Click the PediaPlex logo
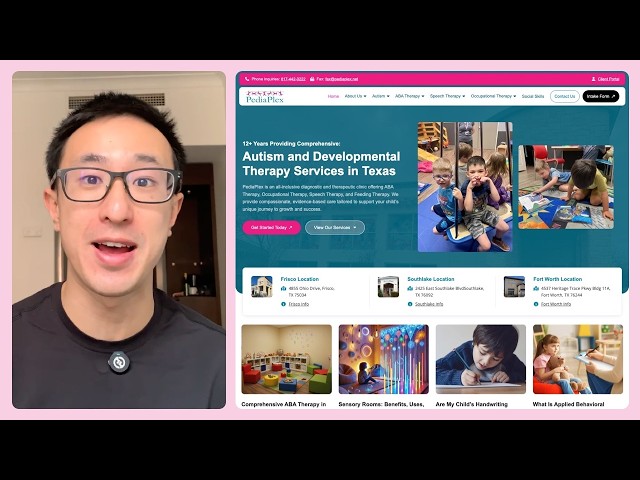Screen dimensions: 640x480 coord(264,96)
